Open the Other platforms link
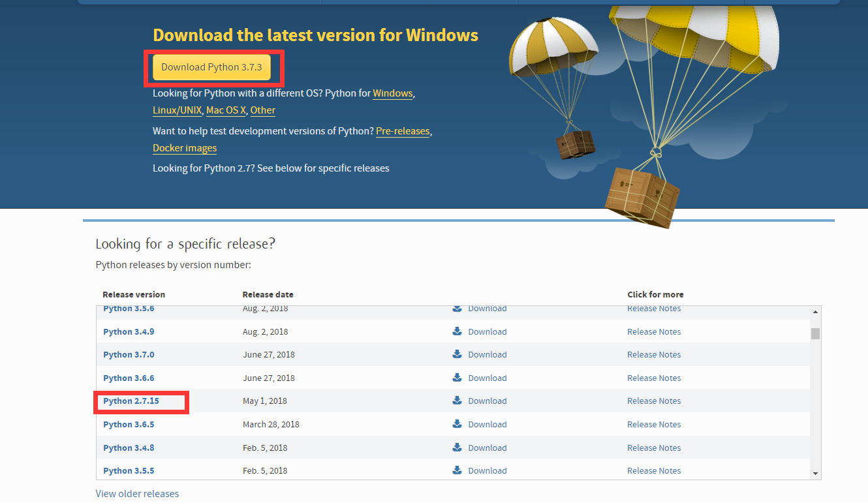 pos(263,110)
